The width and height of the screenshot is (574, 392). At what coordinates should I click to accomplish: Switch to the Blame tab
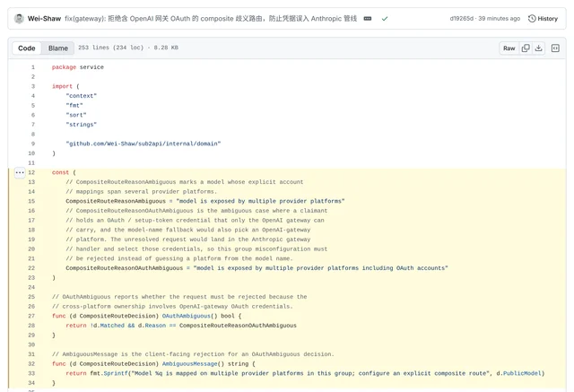point(57,48)
